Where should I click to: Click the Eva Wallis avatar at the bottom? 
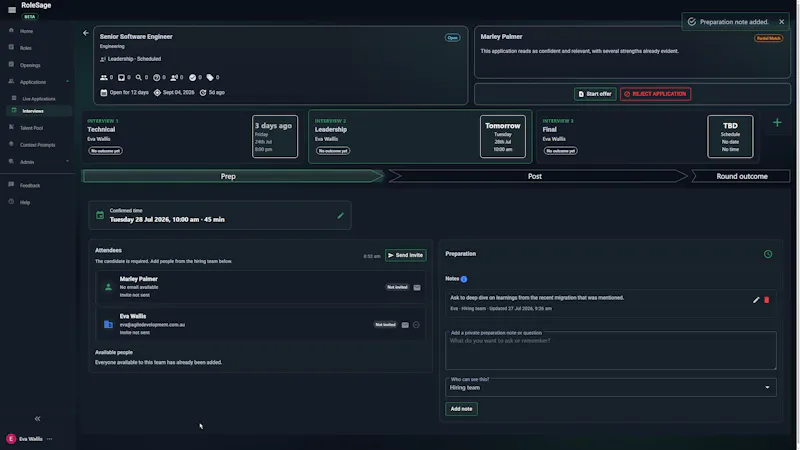pos(11,439)
